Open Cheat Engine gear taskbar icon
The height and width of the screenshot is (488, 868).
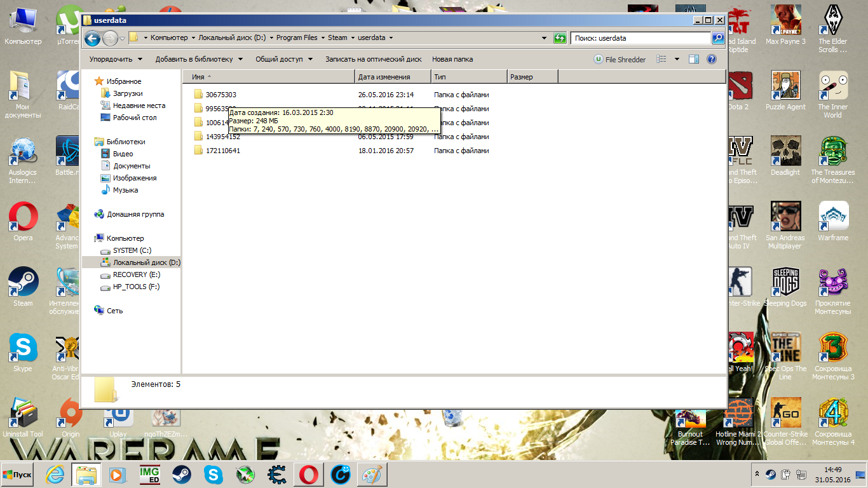coord(276,475)
